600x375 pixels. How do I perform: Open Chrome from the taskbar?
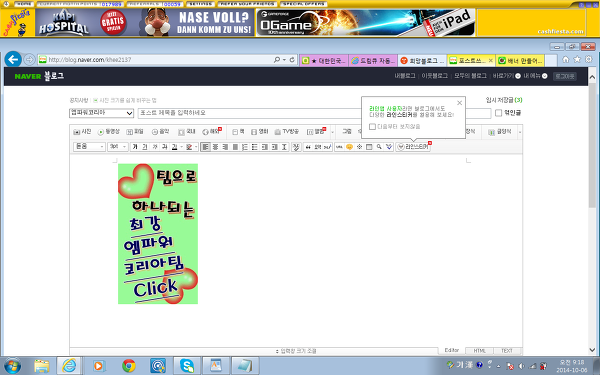tap(129, 365)
